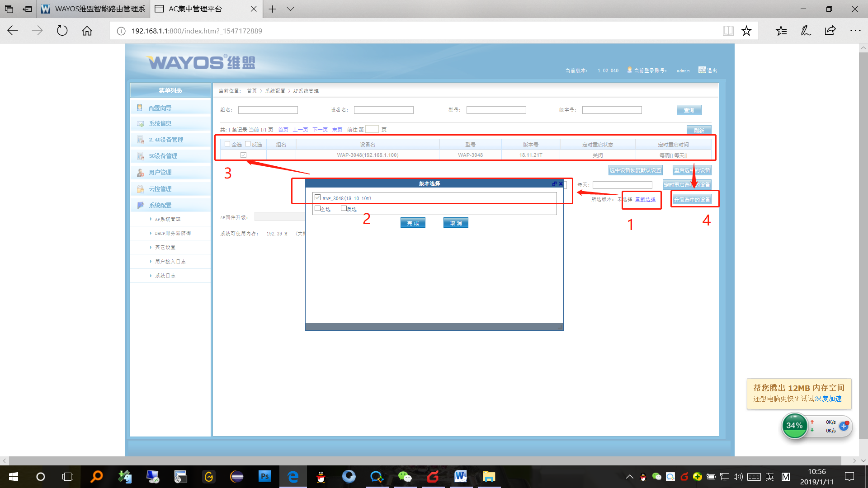Focus the 每天 time input field
868x488 pixels.
click(623, 185)
